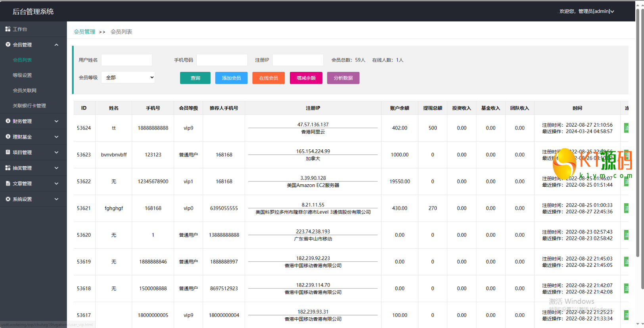Collapse 会员管理 using its chevron arrow
Viewport: 644px width, 328px height.
tap(56, 45)
